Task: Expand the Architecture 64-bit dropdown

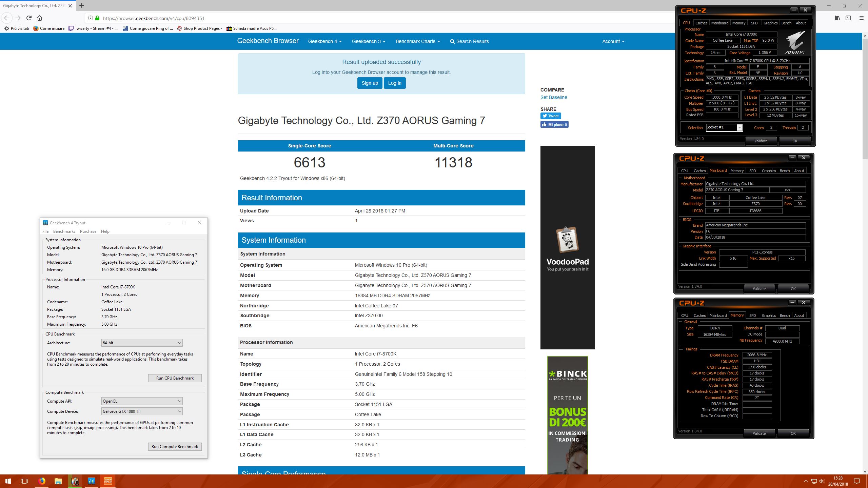Action: [142, 343]
